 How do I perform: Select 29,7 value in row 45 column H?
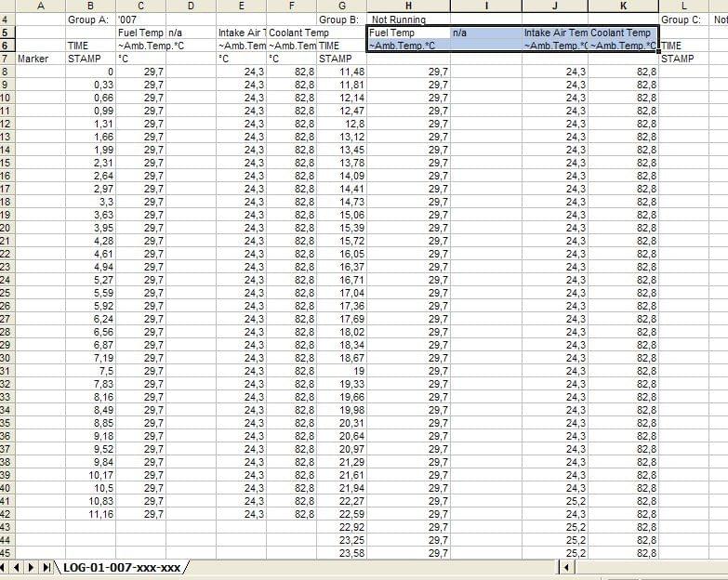(408, 553)
